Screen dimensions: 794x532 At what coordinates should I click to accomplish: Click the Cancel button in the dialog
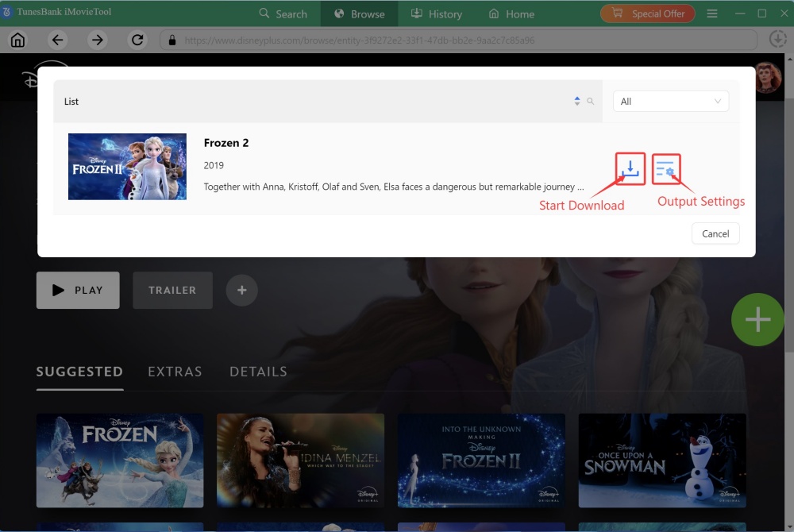click(715, 233)
